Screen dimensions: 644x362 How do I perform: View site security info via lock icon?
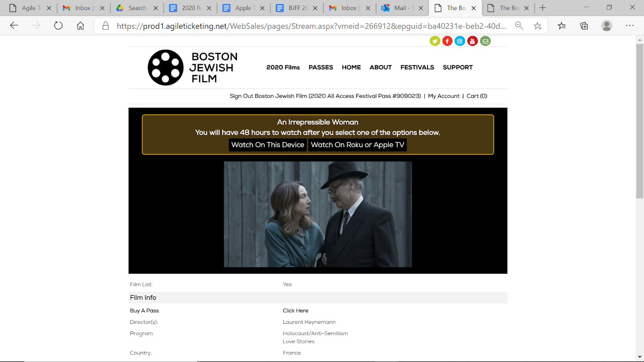click(105, 26)
